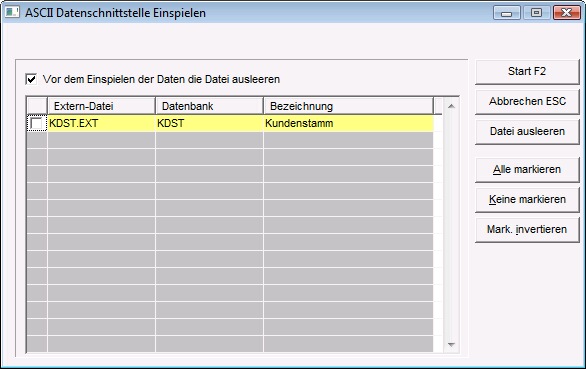Click the app icon in title bar

12,12
